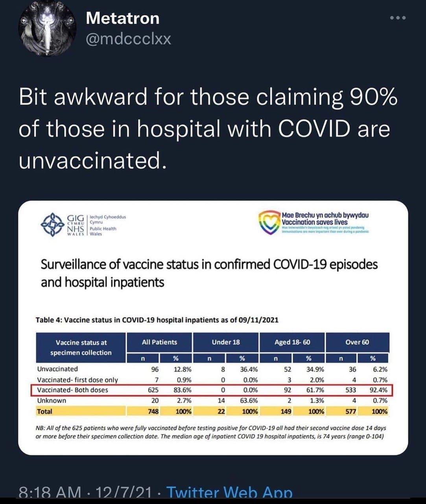Click the Surveillance of vaccine status heading
This screenshot has height=504, width=426.
point(209,273)
